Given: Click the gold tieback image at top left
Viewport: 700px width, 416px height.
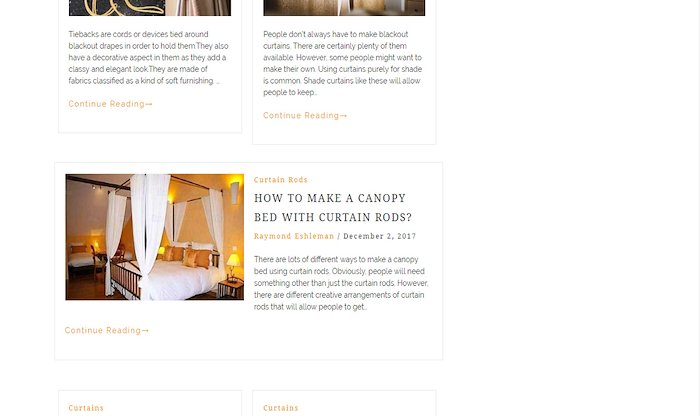Looking at the screenshot, I should click(x=150, y=8).
